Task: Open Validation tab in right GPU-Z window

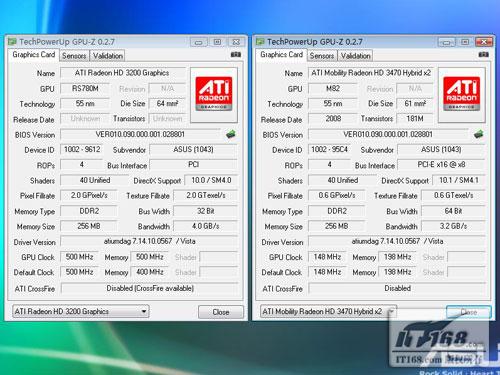Action: pos(356,56)
